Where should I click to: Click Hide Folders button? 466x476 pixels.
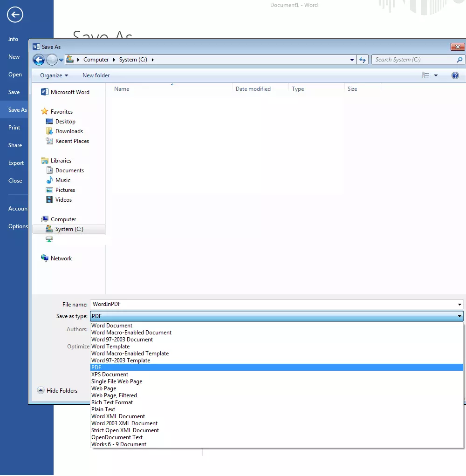click(57, 391)
